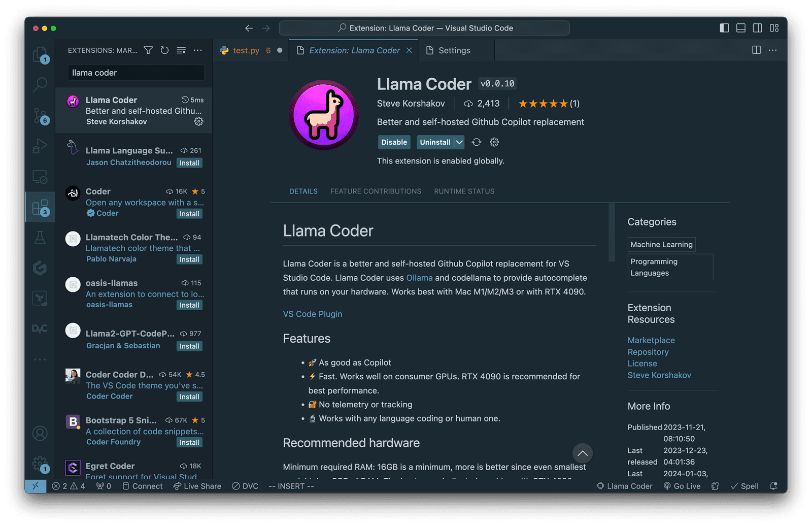Toggle the primary side bar
The image size is (812, 526).
(x=724, y=28)
